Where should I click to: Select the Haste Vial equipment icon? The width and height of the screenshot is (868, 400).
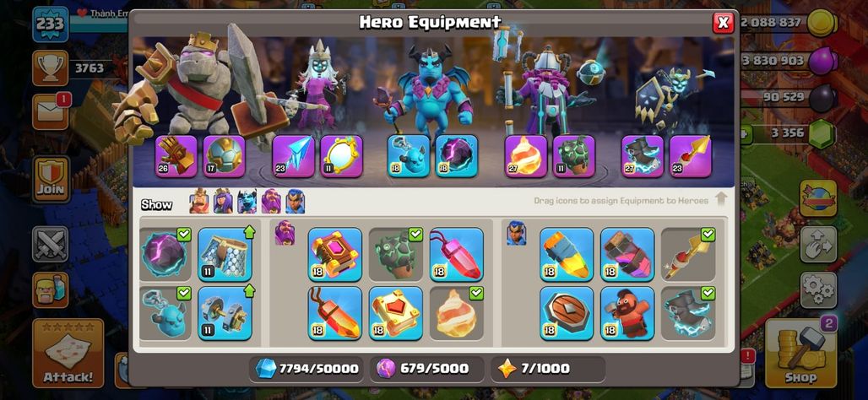point(627,255)
